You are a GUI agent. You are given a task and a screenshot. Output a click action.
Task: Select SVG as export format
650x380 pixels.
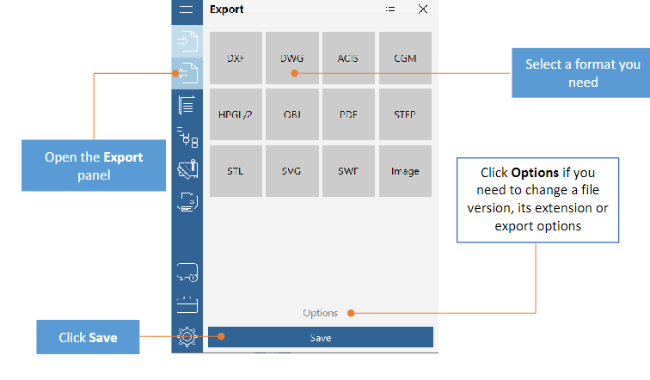tap(292, 171)
